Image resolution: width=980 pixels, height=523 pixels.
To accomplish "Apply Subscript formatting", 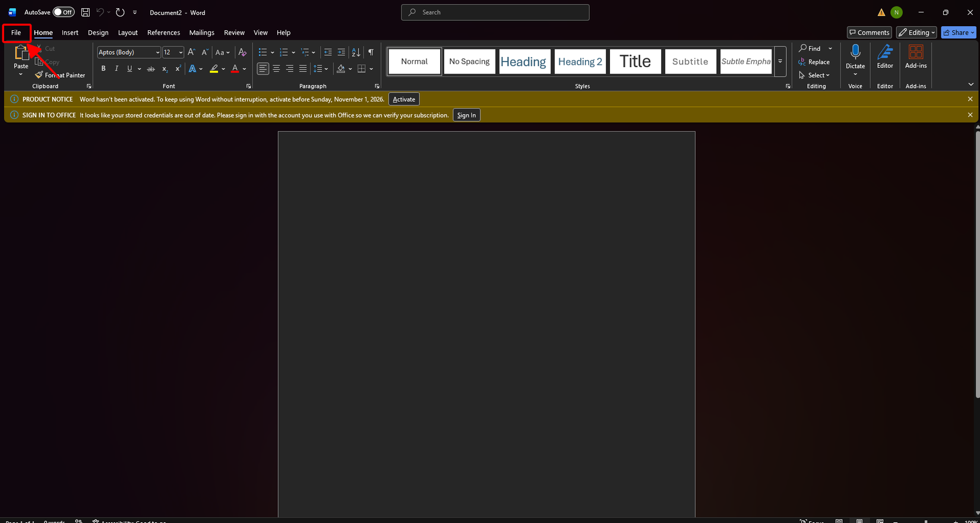I will click(x=165, y=69).
